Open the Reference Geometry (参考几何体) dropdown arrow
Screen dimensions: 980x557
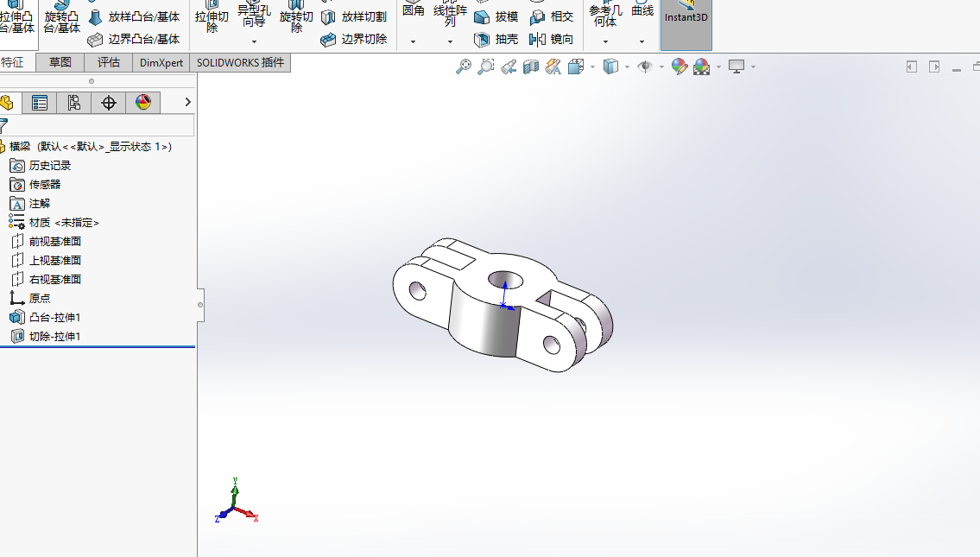click(x=605, y=42)
